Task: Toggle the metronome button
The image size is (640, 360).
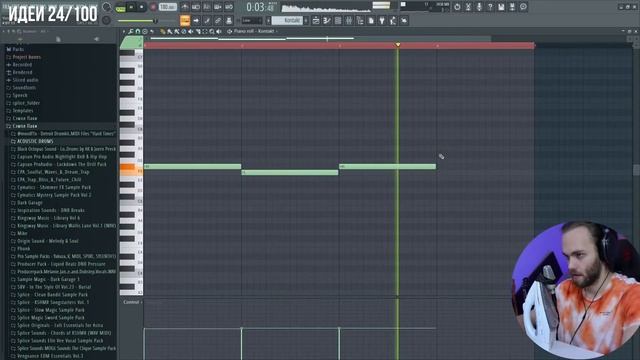Action: pyautogui.click(x=185, y=7)
